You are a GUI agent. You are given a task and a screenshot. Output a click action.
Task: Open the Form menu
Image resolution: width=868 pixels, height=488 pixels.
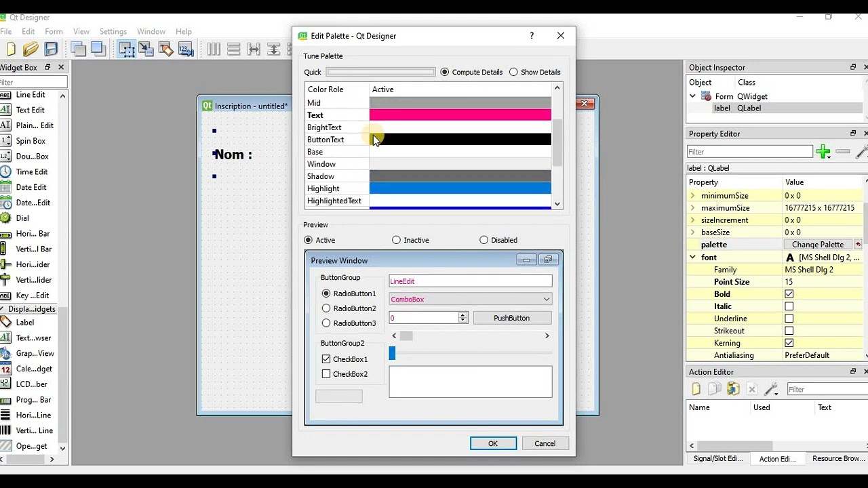54,31
